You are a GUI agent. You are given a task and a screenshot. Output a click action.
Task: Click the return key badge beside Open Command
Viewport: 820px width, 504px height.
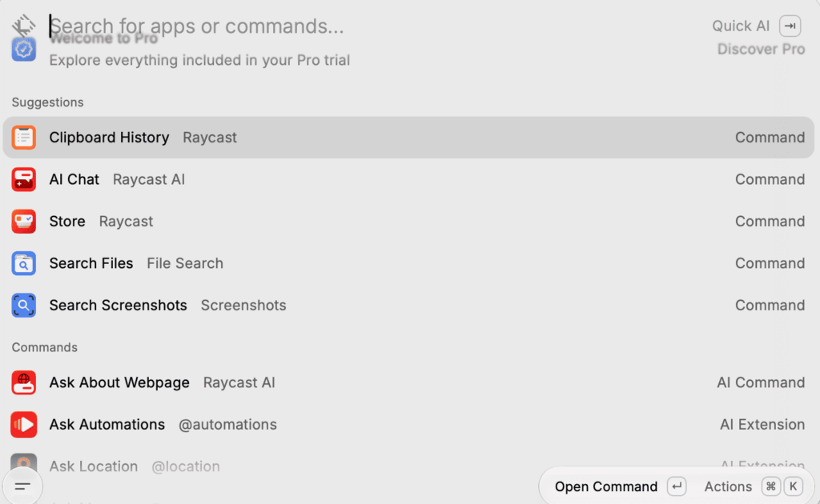point(677,486)
